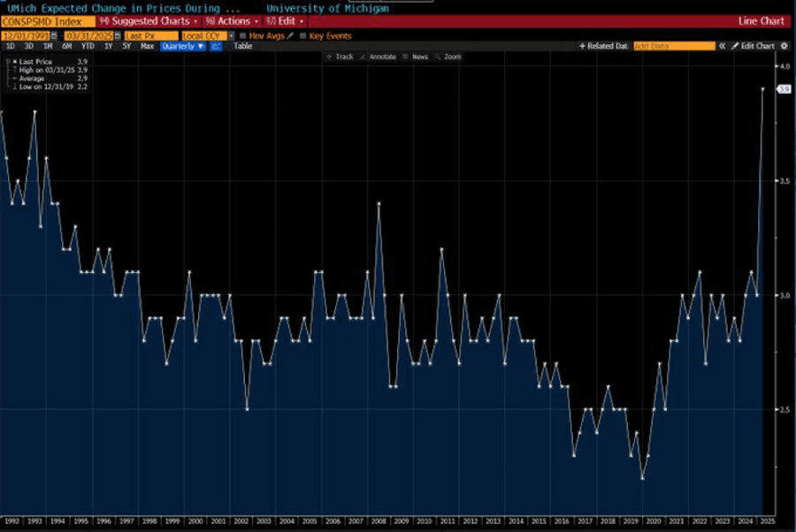Click chart type icon beside Quarterly
This screenshot has width=796, height=532.
[216, 46]
